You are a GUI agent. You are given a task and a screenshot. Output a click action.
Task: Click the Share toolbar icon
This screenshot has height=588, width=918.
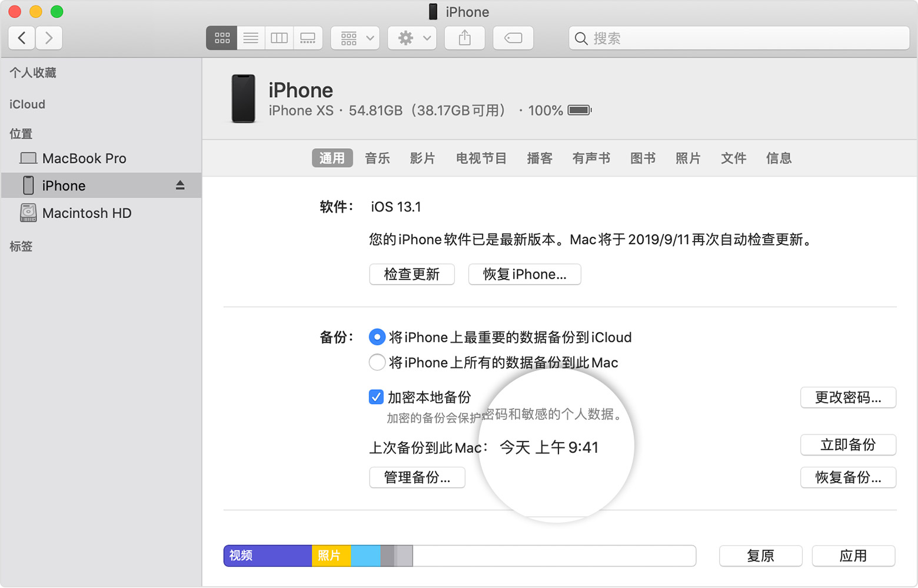click(465, 38)
